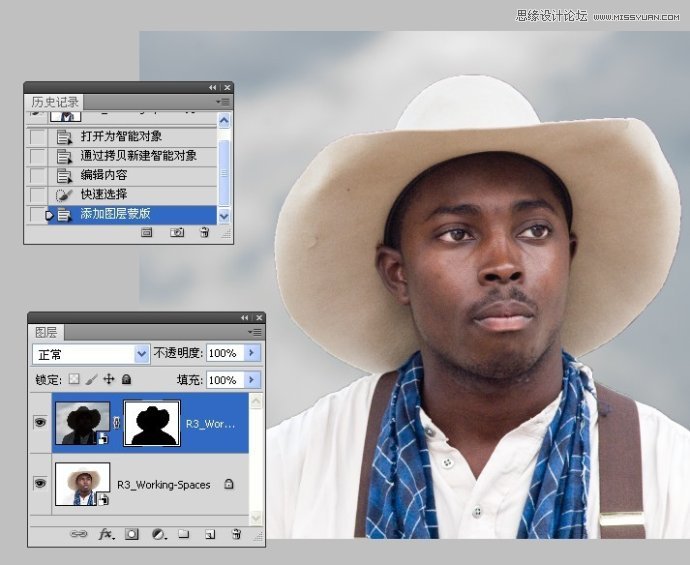
Task: Open opacity slider arrow next to 100%
Action: [252, 353]
